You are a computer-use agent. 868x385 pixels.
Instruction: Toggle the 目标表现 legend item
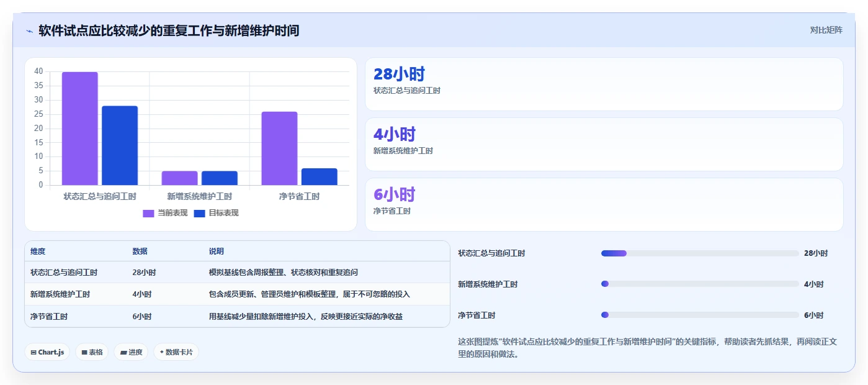click(216, 213)
